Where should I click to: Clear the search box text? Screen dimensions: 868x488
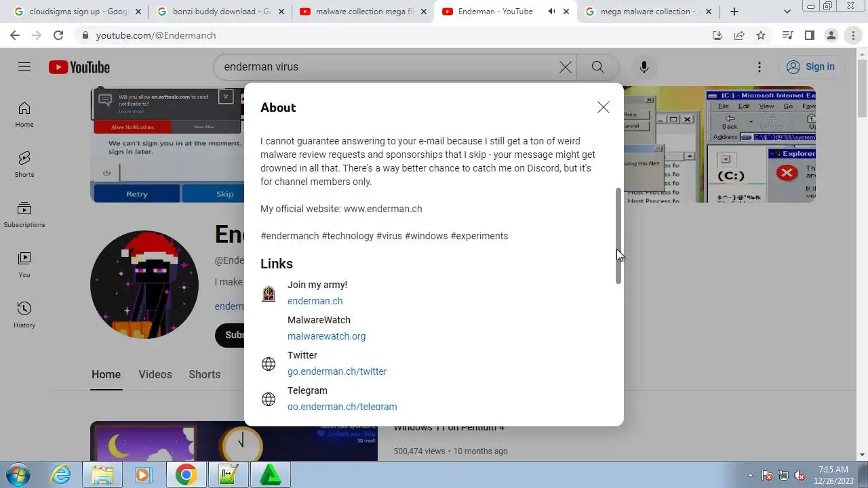565,66
